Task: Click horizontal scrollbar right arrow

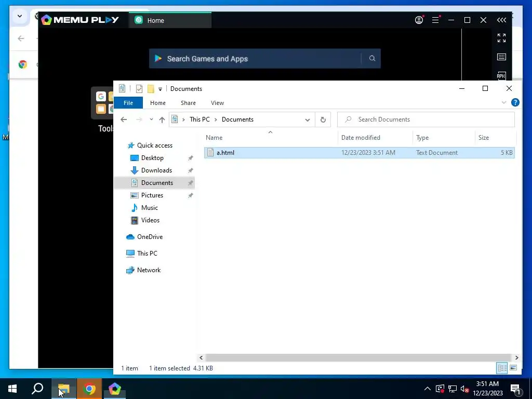Action: click(x=516, y=357)
